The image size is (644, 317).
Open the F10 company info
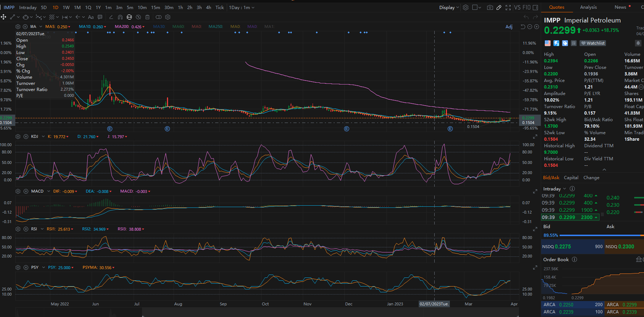526,8
